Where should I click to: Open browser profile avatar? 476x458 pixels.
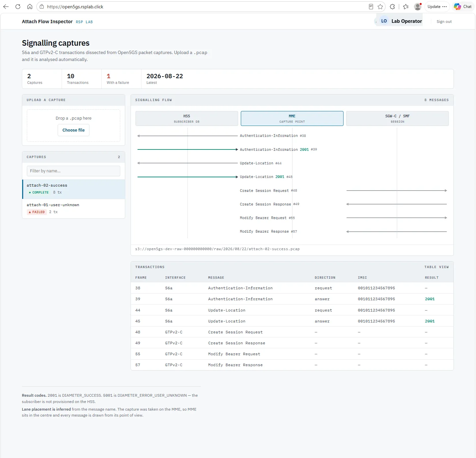(418, 7)
